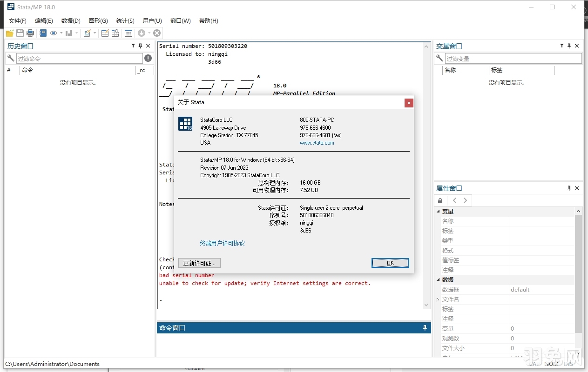The width and height of the screenshot is (588, 372).
Task: Open a file using the folder toolbar icon
Action: [x=9, y=33]
